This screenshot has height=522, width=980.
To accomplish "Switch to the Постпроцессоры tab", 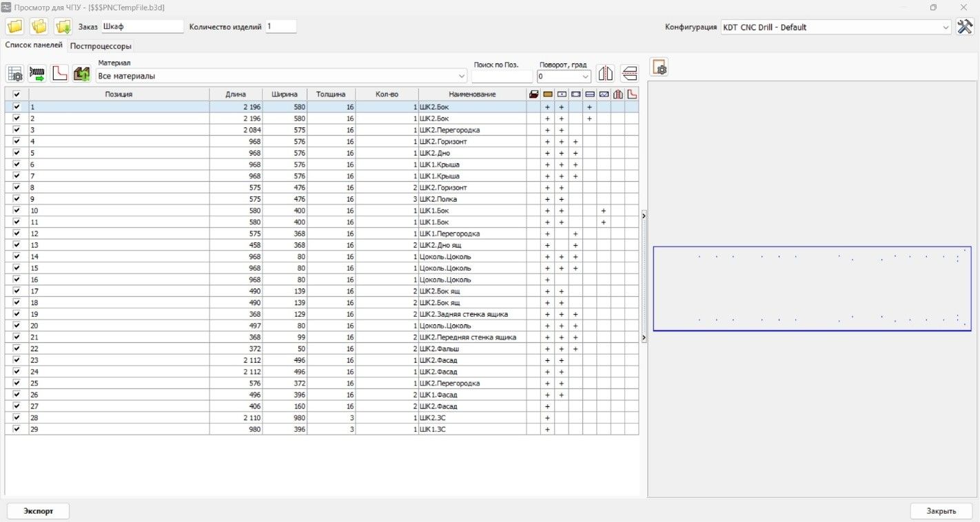I will point(101,46).
